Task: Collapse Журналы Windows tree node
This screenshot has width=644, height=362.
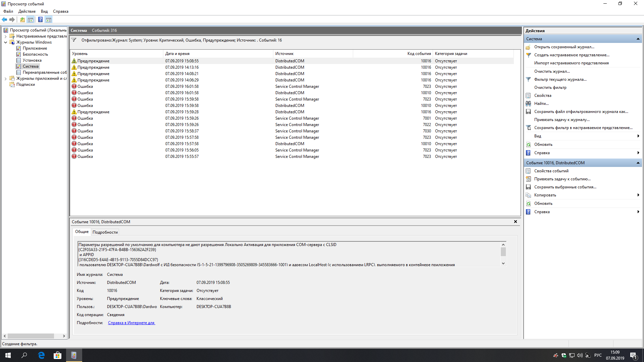Action: point(5,42)
